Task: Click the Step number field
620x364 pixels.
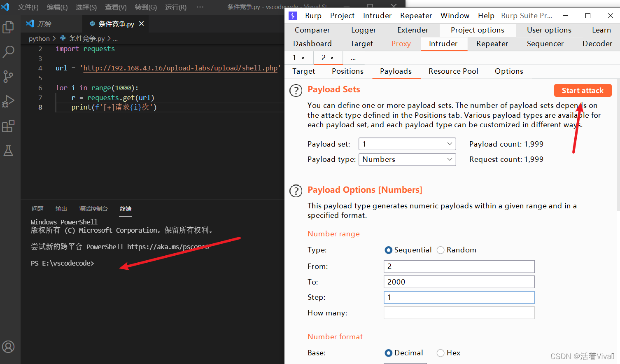Action: tap(459, 297)
